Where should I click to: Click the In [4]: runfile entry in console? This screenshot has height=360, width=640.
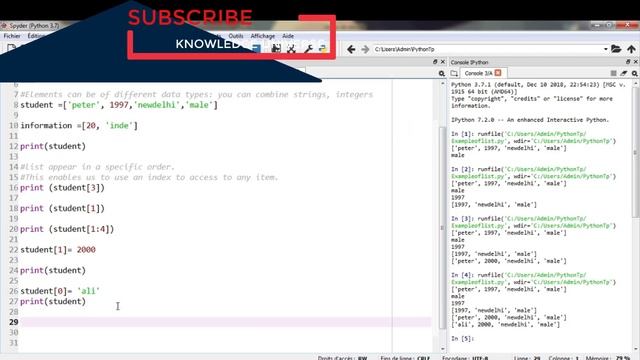[x=533, y=278]
